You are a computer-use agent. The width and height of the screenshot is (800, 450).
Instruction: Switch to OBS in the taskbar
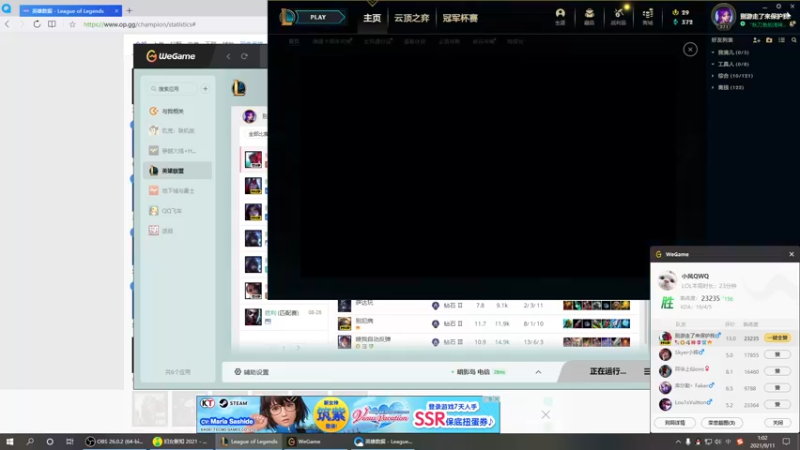coord(114,441)
